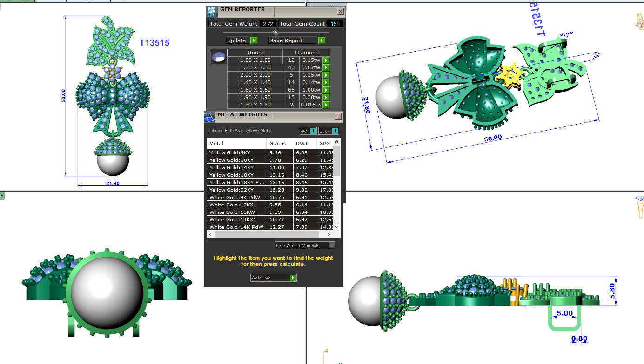This screenshot has width=644, height=364.
Task: Enable Use Object Materials option
Action: point(331,245)
